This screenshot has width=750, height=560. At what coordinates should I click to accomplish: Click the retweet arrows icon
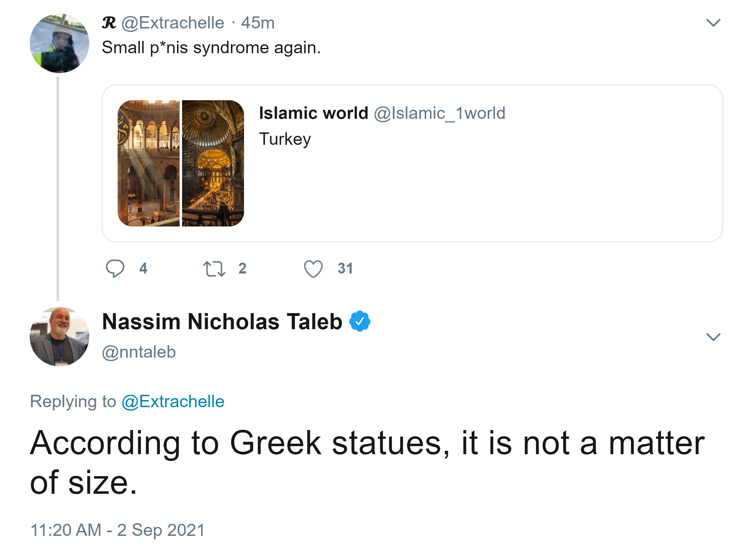(x=214, y=269)
